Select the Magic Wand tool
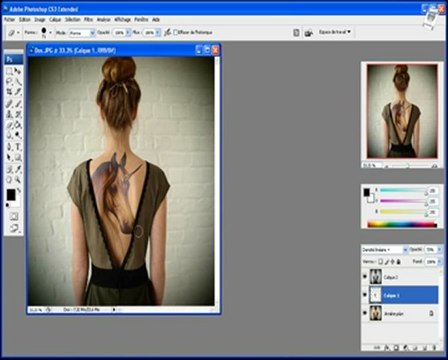Image resolution: width=448 pixels, height=360 pixels. click(18, 81)
